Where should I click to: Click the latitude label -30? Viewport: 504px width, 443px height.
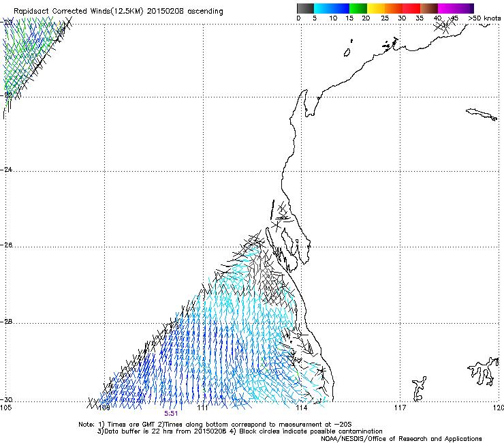[6, 400]
